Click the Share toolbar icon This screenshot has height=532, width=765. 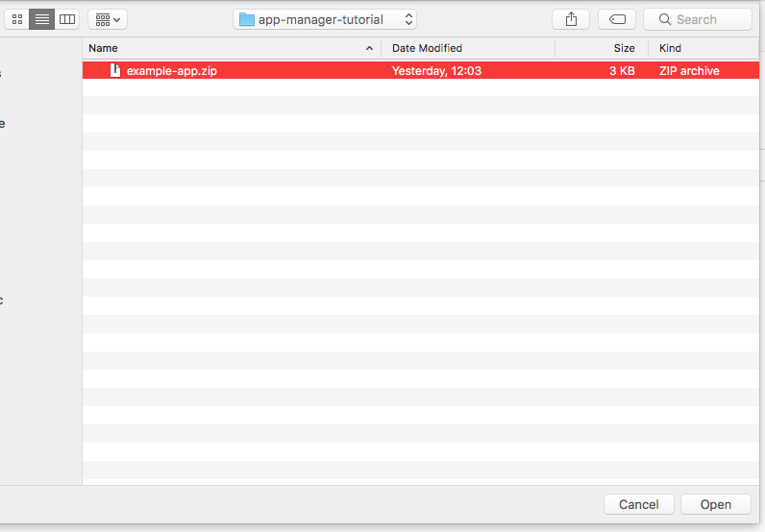click(x=571, y=19)
